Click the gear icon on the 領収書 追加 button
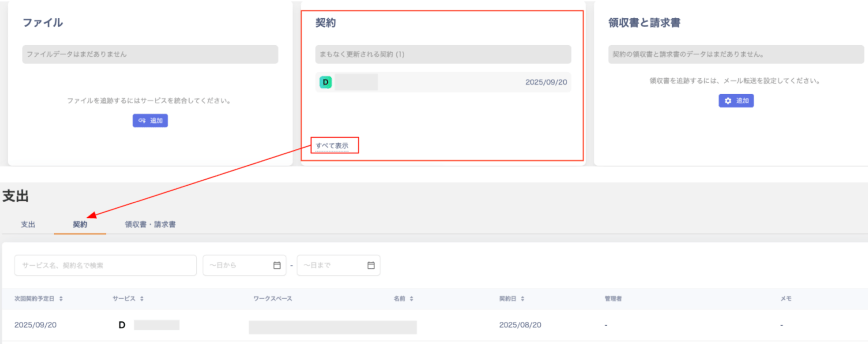This screenshot has height=344, width=868. click(728, 100)
